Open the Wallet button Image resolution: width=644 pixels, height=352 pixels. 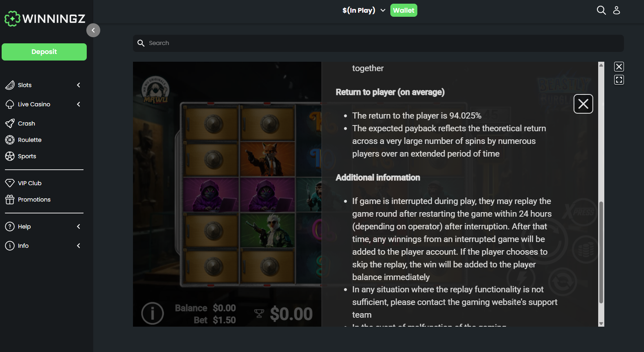[404, 10]
